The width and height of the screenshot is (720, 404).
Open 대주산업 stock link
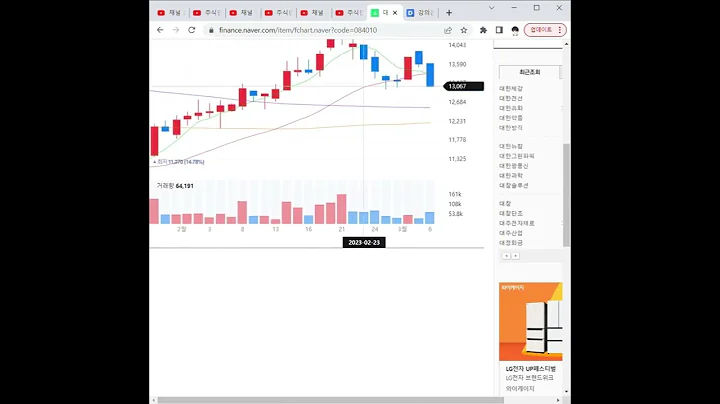[x=511, y=233]
